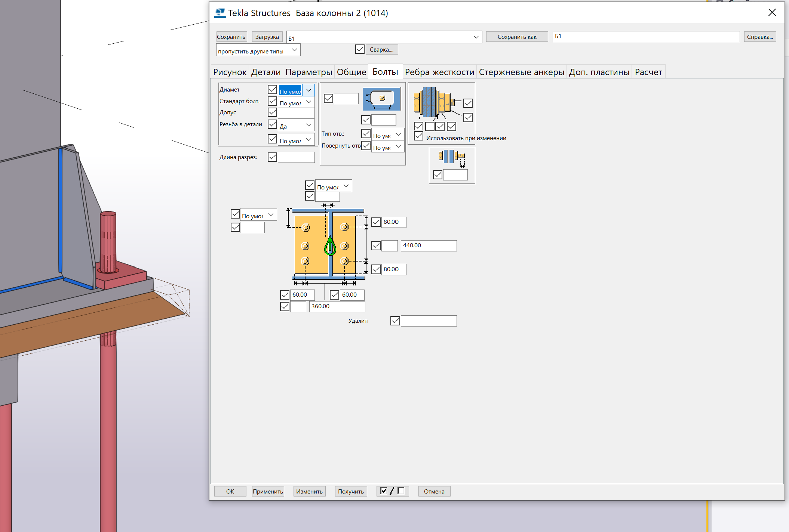Click the green column marker in diagram
The width and height of the screenshot is (789, 532).
click(330, 247)
